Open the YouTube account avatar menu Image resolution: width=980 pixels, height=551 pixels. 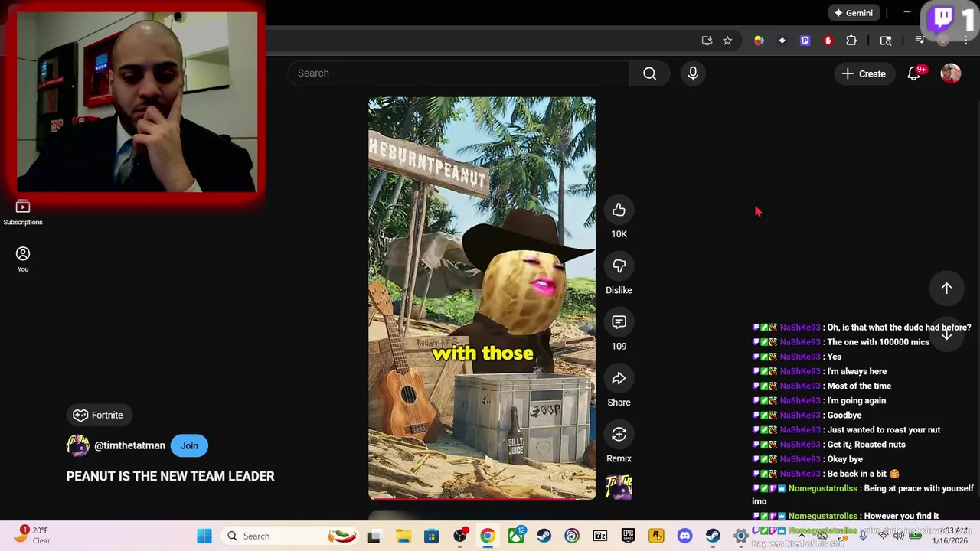[x=950, y=73]
